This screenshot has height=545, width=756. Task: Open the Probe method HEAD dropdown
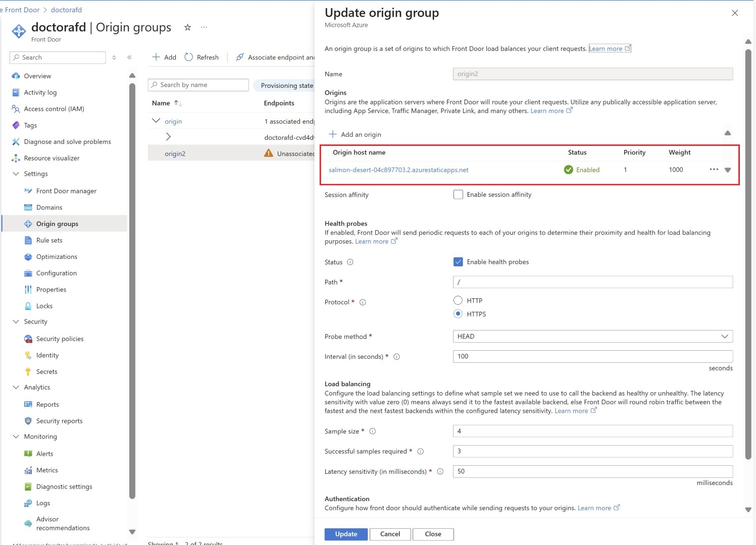pyautogui.click(x=593, y=337)
